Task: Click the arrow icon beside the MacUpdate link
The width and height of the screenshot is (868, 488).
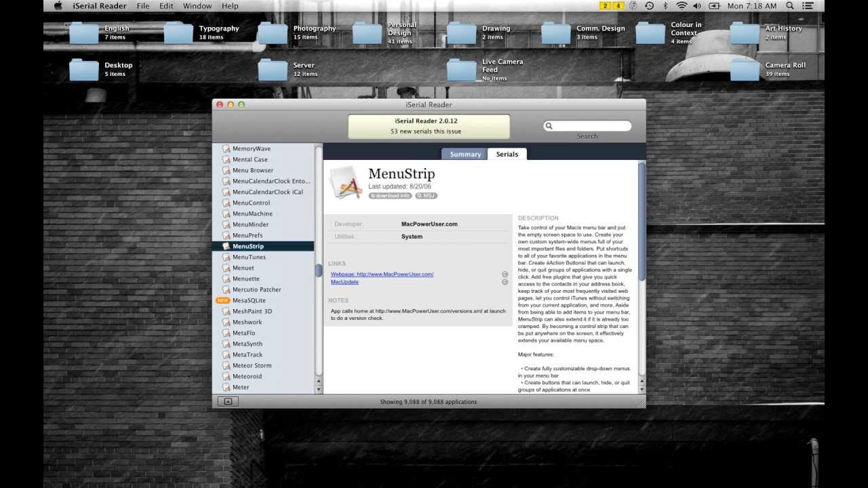Action: click(x=505, y=282)
